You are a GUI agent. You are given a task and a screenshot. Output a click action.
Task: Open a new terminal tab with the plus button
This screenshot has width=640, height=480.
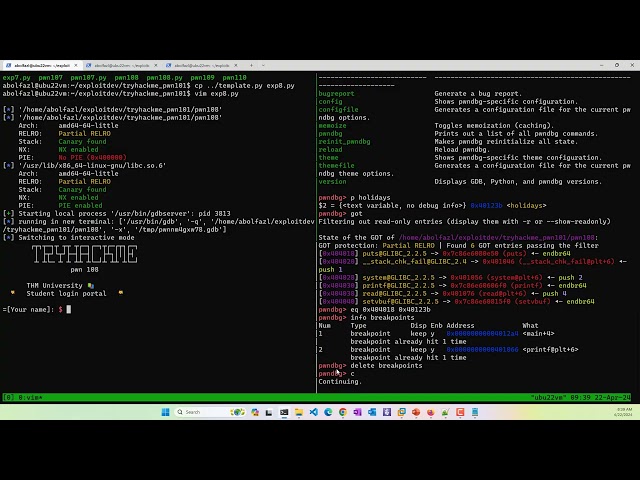(x=251, y=65)
